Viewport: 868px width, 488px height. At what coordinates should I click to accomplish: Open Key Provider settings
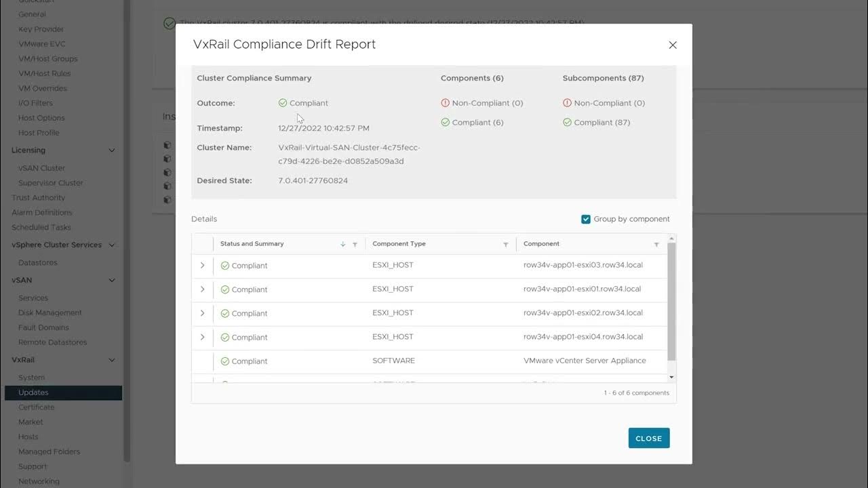click(x=41, y=29)
